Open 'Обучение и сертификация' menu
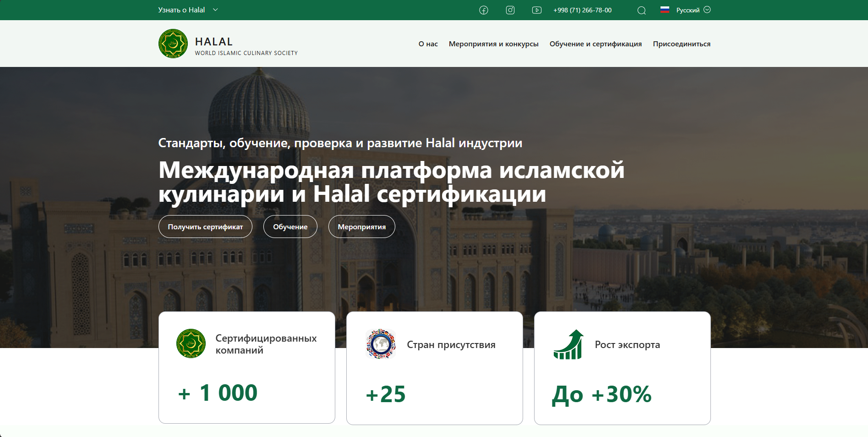The image size is (868, 437). click(x=595, y=44)
